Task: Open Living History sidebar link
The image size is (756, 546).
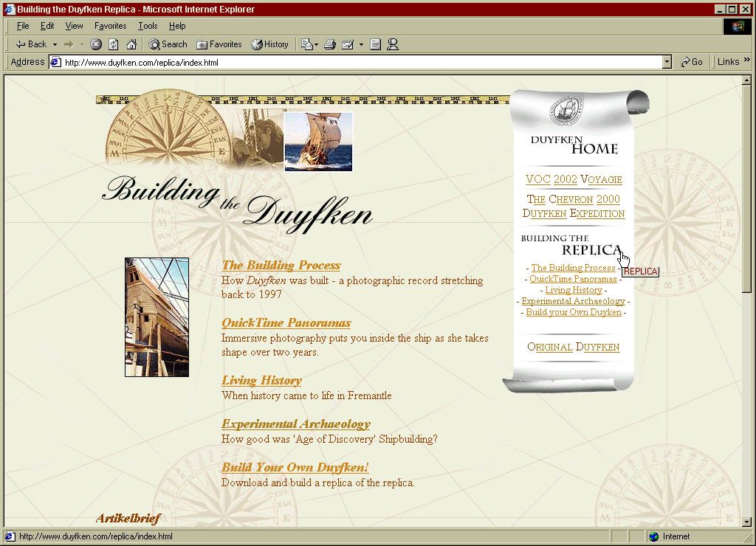Action: point(574,290)
